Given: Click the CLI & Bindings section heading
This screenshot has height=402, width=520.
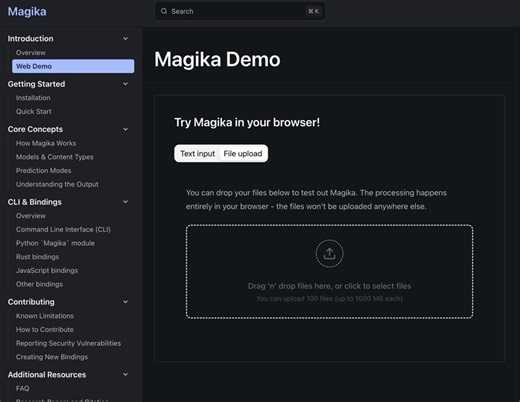Looking at the screenshot, I should click(34, 202).
